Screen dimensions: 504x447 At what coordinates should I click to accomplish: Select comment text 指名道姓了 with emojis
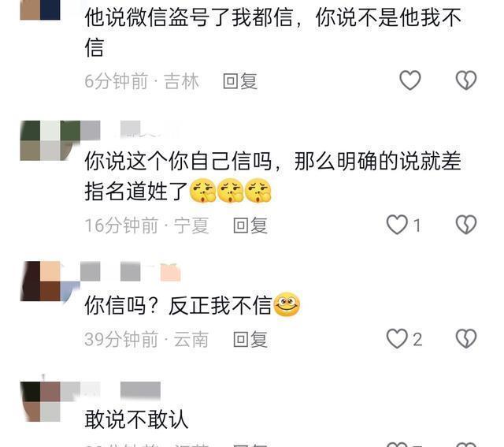coord(178,191)
